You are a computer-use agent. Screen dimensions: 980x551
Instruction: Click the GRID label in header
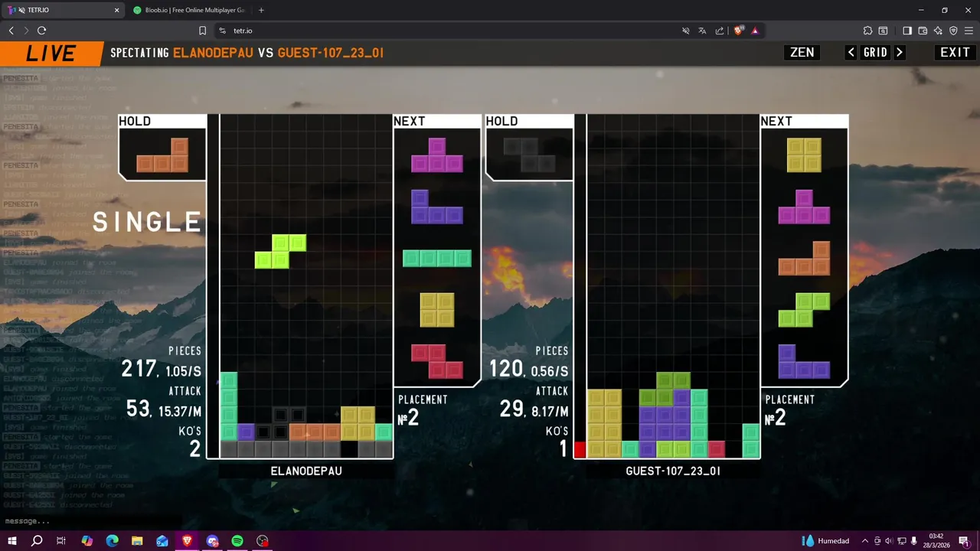pos(875,53)
